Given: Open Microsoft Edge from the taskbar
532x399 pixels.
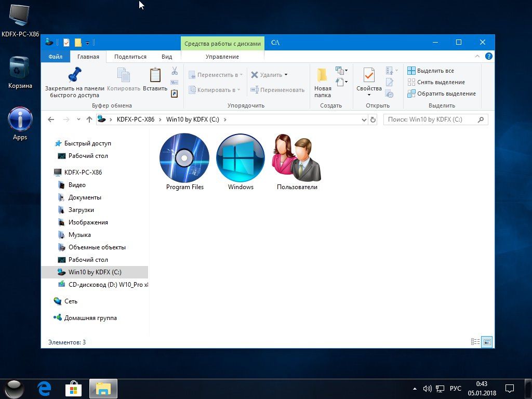Looking at the screenshot, I should [44, 388].
